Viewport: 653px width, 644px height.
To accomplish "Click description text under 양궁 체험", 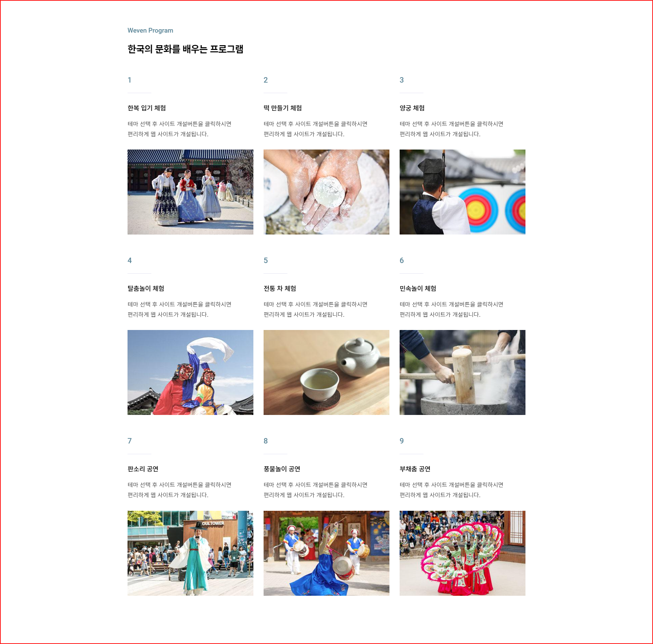I will click(452, 129).
